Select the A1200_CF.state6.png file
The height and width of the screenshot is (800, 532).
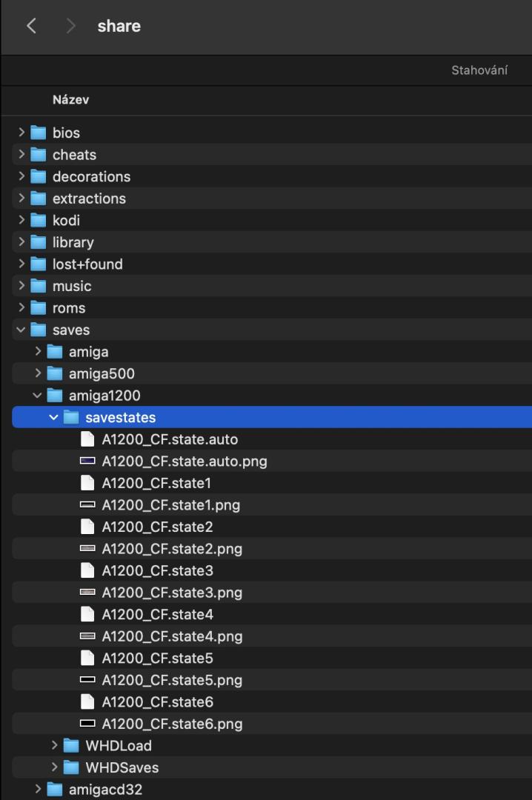172,724
